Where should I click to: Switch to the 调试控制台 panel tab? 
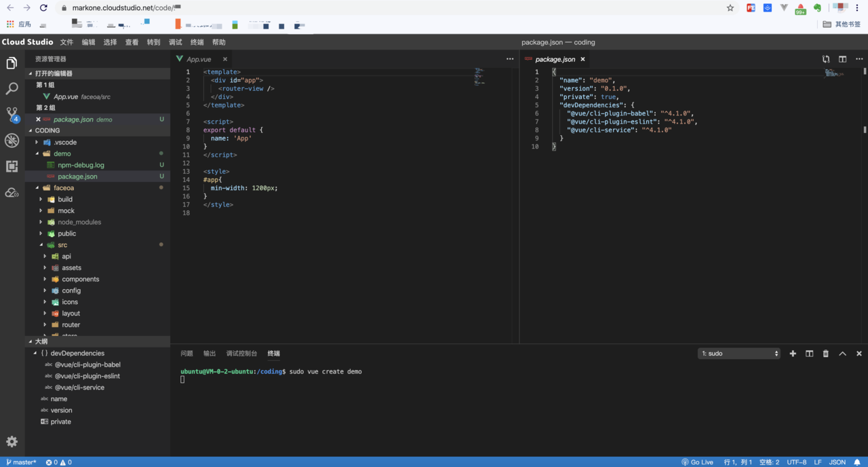(241, 354)
